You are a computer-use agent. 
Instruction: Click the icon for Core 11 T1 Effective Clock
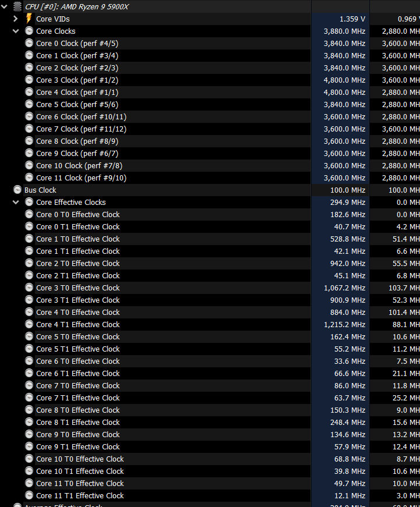29,496
